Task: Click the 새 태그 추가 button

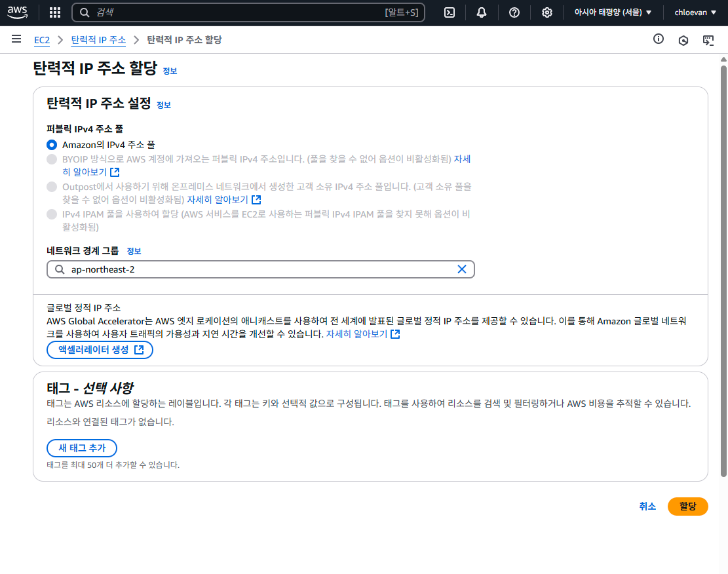Action: point(82,448)
